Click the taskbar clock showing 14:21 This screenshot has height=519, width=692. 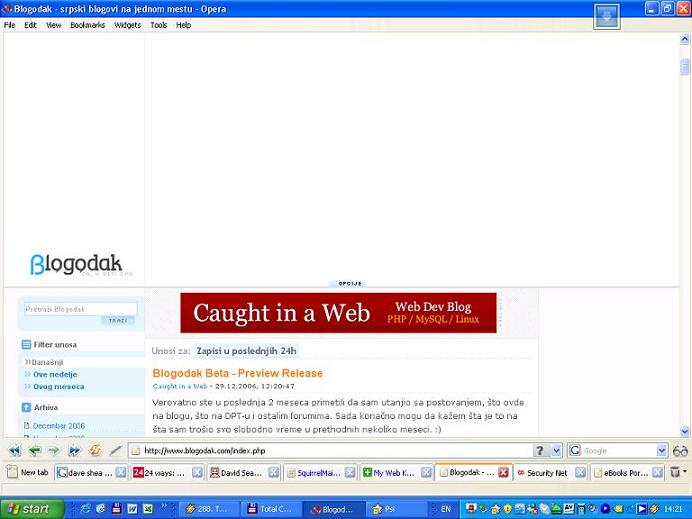[x=672, y=509]
